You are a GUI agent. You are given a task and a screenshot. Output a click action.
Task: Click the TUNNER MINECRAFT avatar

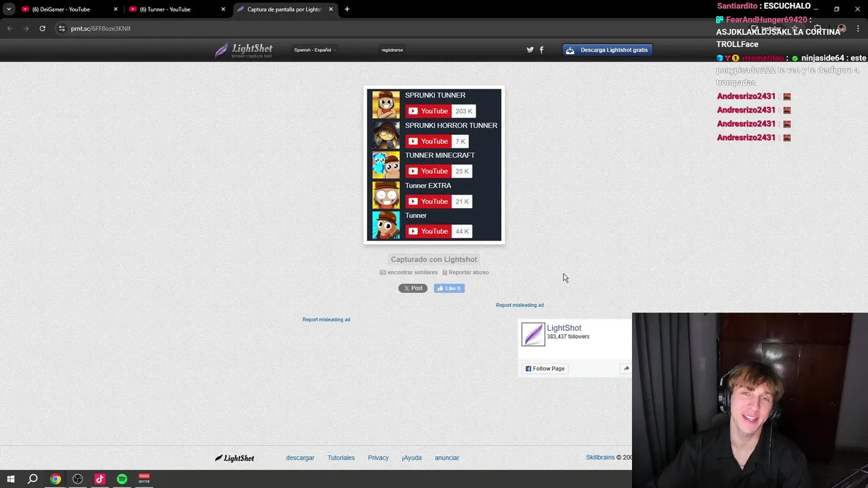click(386, 165)
